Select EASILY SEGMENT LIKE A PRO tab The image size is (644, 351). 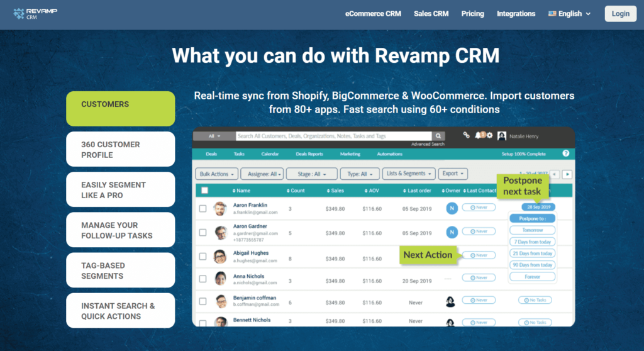point(120,189)
